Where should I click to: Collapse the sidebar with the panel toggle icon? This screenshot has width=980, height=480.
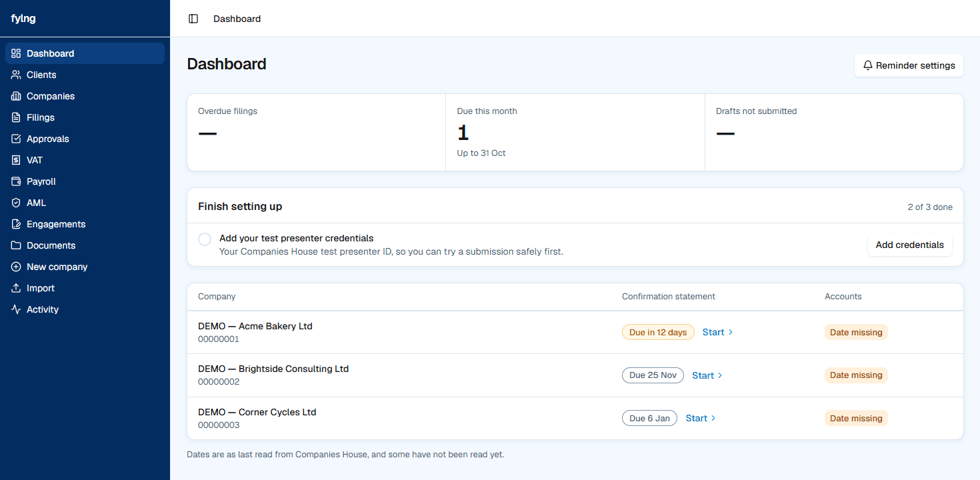[x=193, y=19]
